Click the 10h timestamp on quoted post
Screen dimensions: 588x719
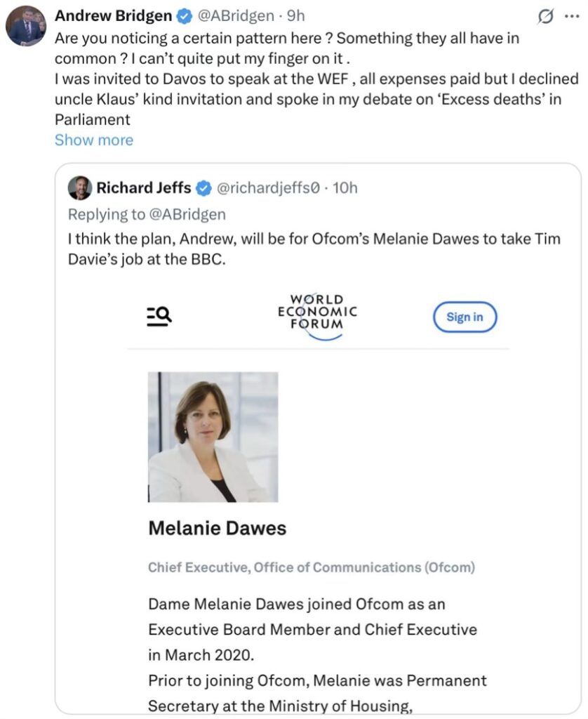(345, 188)
